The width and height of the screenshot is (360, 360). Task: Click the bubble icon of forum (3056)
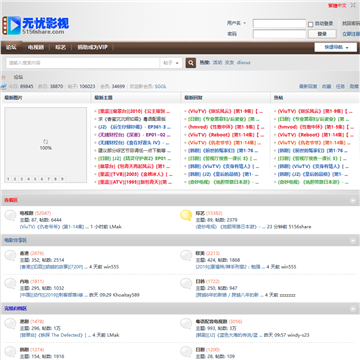click(x=186, y=324)
